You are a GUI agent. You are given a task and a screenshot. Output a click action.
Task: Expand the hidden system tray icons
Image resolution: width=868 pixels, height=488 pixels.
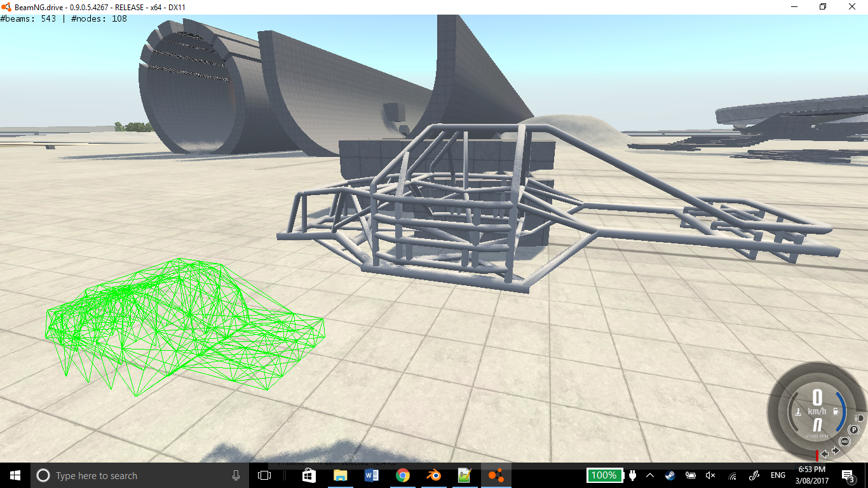650,475
